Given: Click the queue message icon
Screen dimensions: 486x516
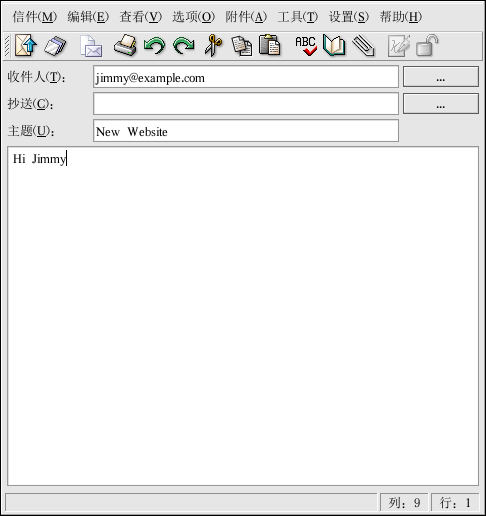Looking at the screenshot, I should coord(55,46).
